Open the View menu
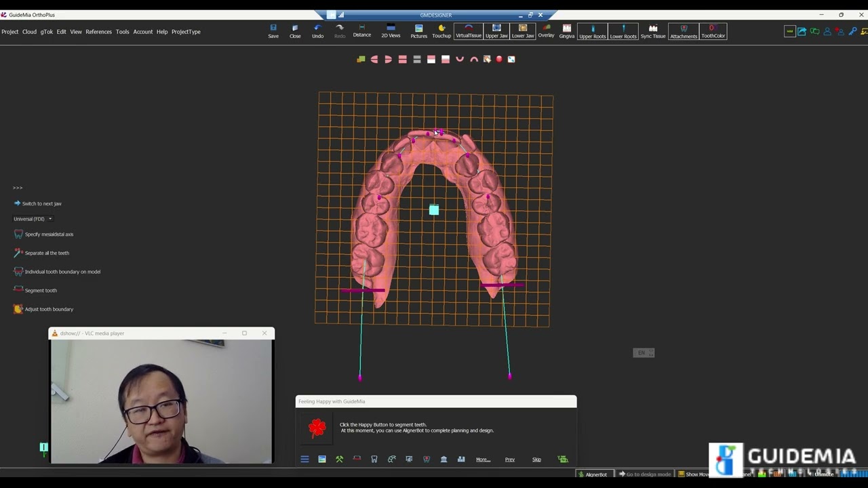This screenshot has height=488, width=868. 76,32
